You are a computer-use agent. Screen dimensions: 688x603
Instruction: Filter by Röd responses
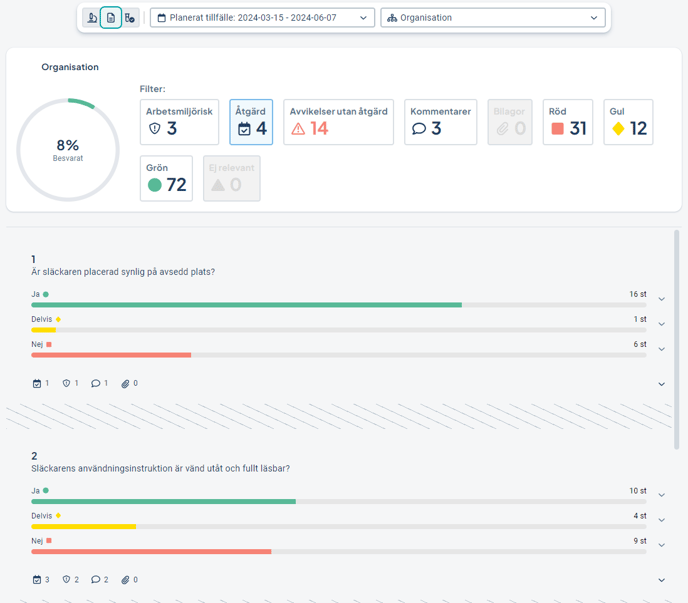pos(568,122)
